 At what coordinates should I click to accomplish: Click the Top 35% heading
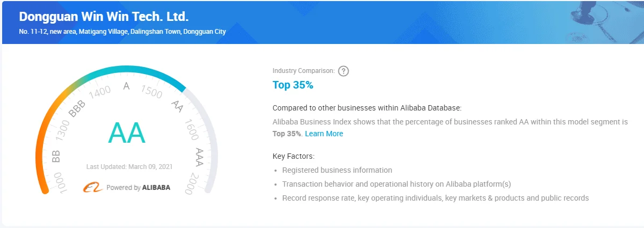pos(293,85)
